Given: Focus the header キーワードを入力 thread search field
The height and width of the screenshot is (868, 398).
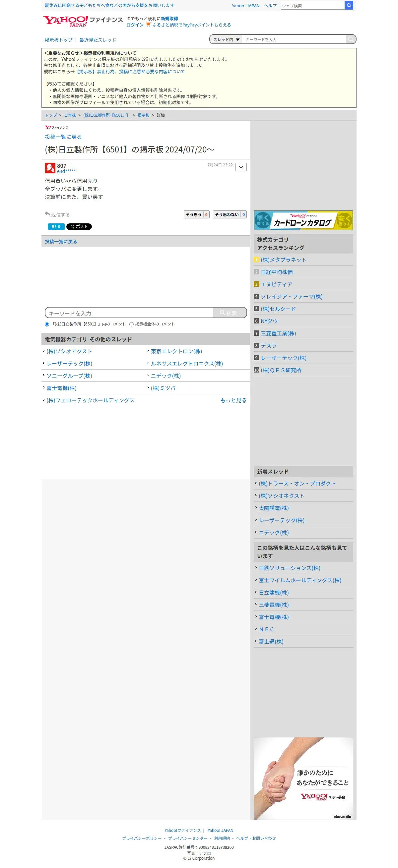Looking at the screenshot, I should 294,39.
